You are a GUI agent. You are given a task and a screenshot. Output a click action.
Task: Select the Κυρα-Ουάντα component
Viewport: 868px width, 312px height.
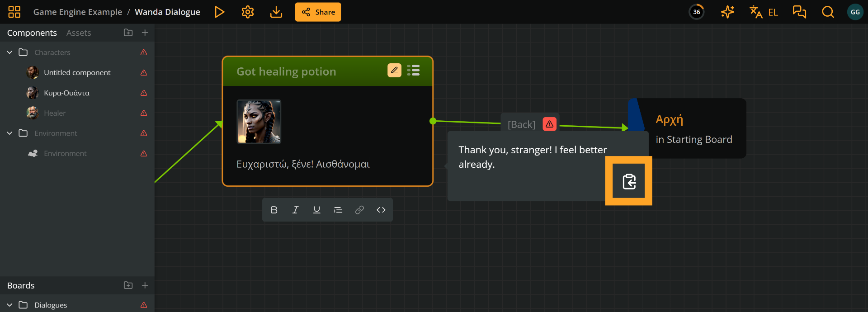tap(77, 93)
